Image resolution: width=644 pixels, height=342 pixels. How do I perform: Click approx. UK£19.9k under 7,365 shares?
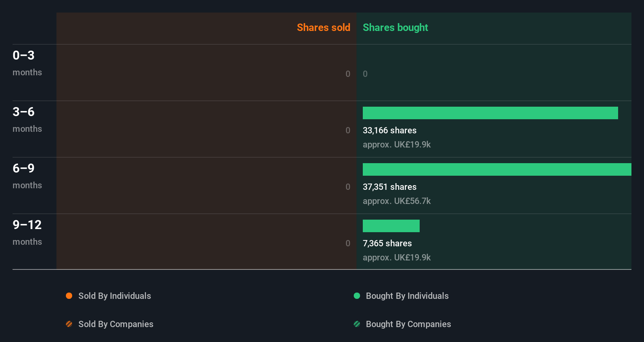point(397,258)
